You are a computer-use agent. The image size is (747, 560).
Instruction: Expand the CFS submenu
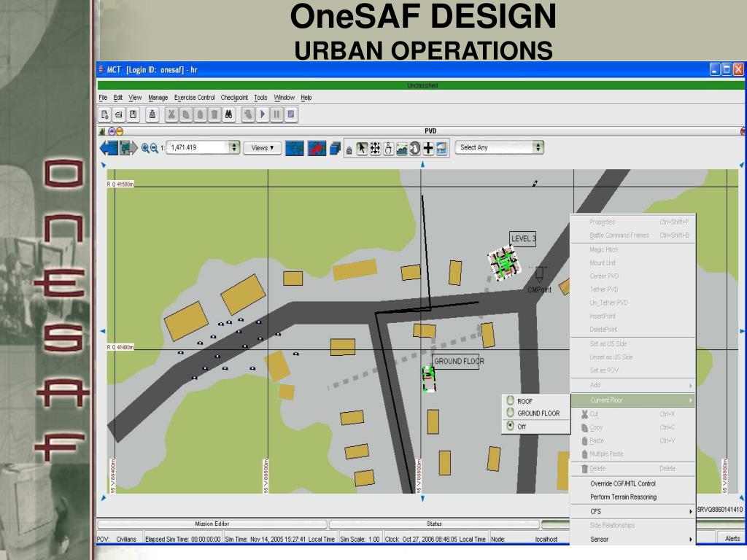click(632, 511)
